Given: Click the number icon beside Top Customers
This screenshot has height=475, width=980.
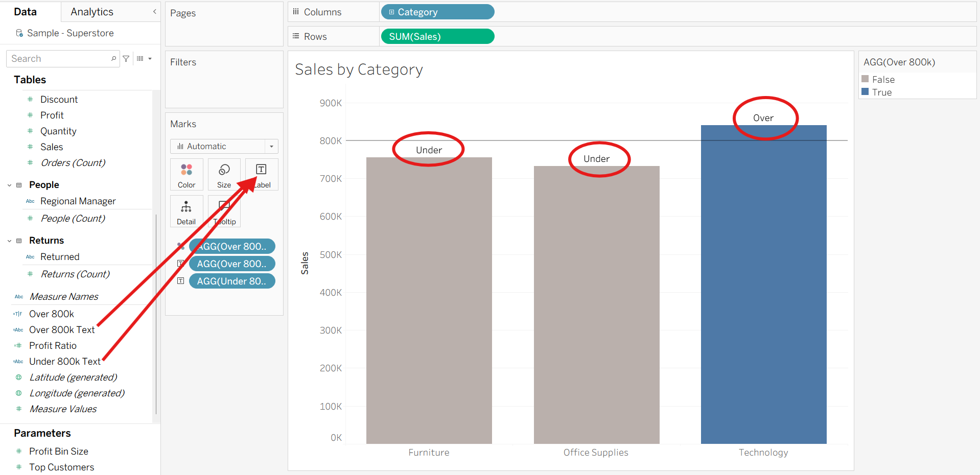Looking at the screenshot, I should click(x=19, y=467).
